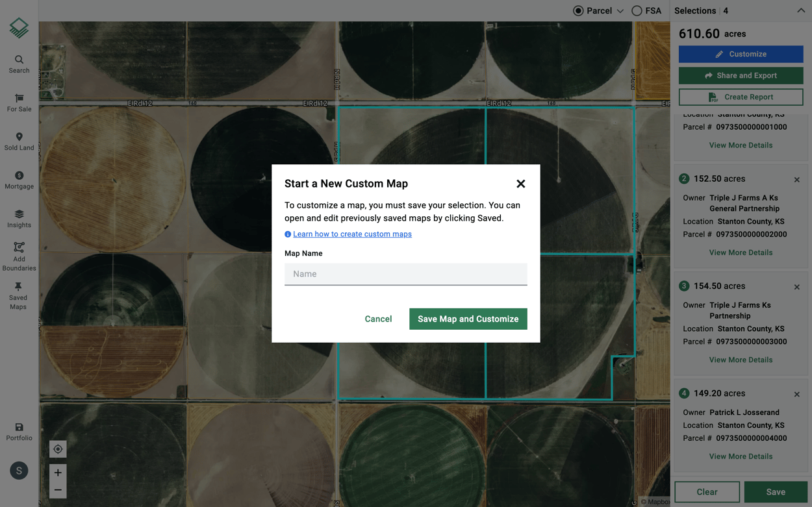812x507 pixels.
Task: Click the GPS locate button on map
Action: 58,449
